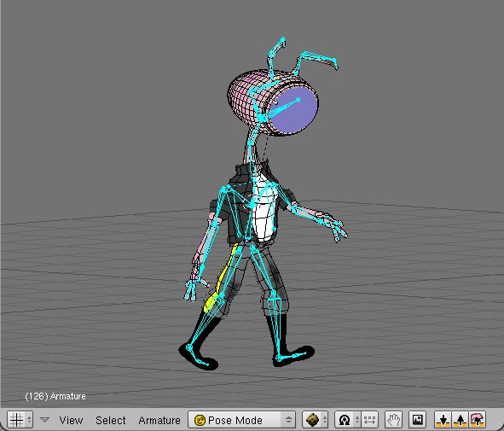Open the viewport draw type selector
Image resolution: width=504 pixels, height=431 pixels.
[x=312, y=420]
